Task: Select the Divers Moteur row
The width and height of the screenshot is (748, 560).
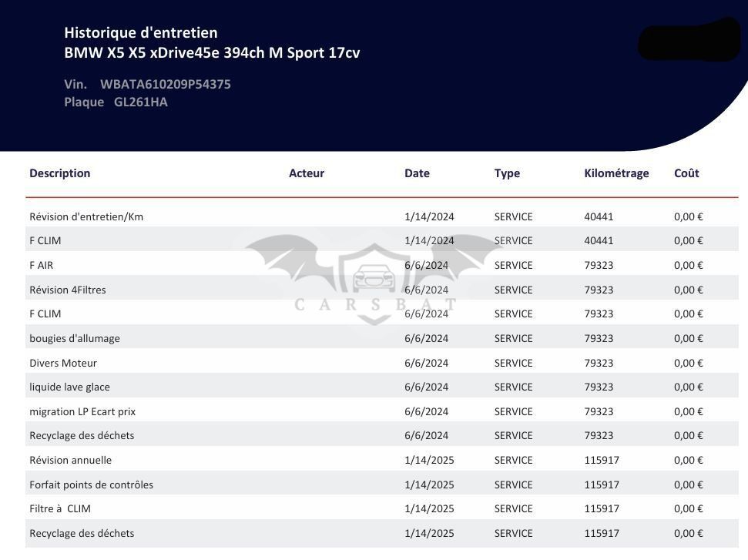Action: coord(381,363)
